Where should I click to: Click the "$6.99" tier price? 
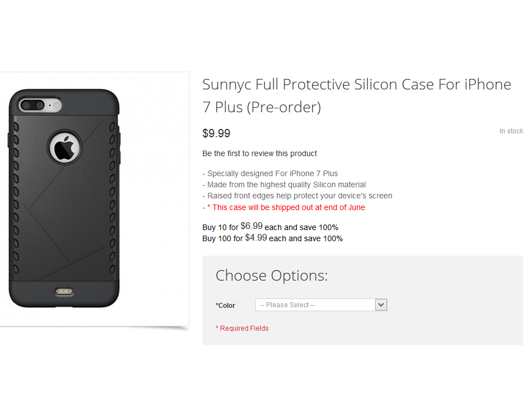tap(251, 226)
